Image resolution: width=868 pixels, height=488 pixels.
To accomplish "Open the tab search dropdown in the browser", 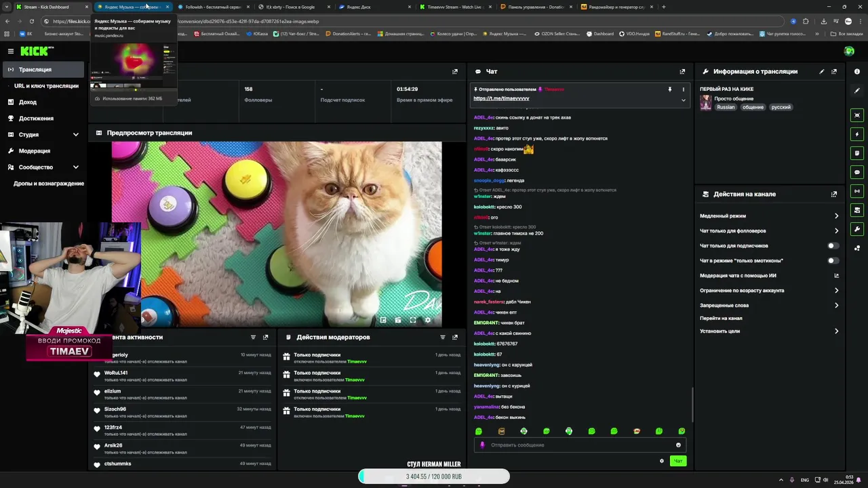I will pos(7,7).
